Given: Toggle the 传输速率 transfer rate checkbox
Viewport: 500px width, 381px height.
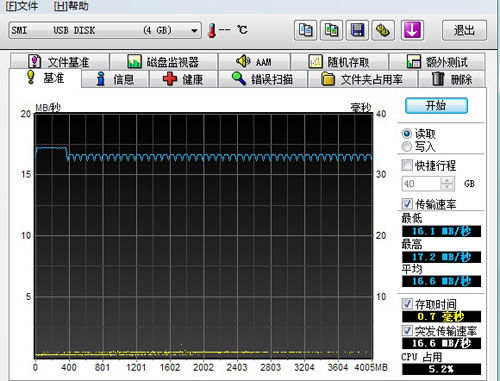Looking at the screenshot, I should click(407, 203).
